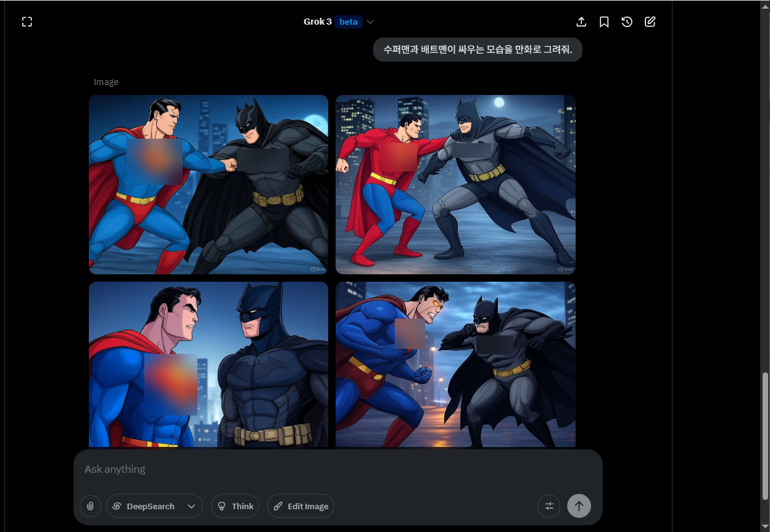Click the beta badge next to Grok 3
Viewport: 770px width, 532px height.
click(349, 22)
